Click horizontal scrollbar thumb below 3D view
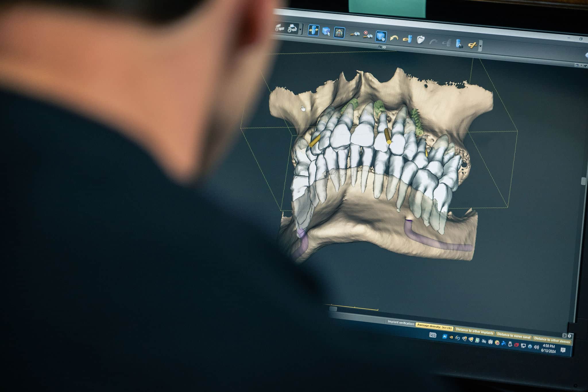588x392 pixels. [x=333, y=309]
